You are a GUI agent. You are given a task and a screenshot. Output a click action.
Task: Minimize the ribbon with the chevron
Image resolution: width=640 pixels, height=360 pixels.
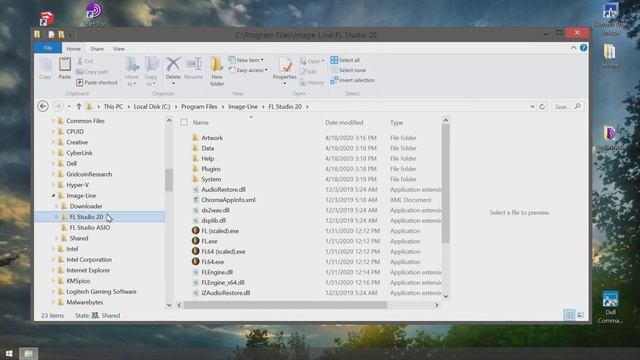coord(573,48)
